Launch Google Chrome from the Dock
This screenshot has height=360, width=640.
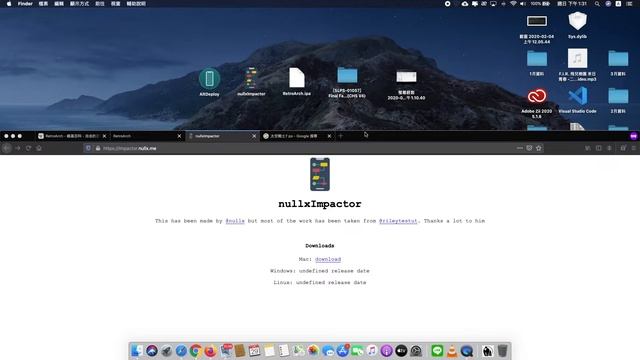click(196, 351)
